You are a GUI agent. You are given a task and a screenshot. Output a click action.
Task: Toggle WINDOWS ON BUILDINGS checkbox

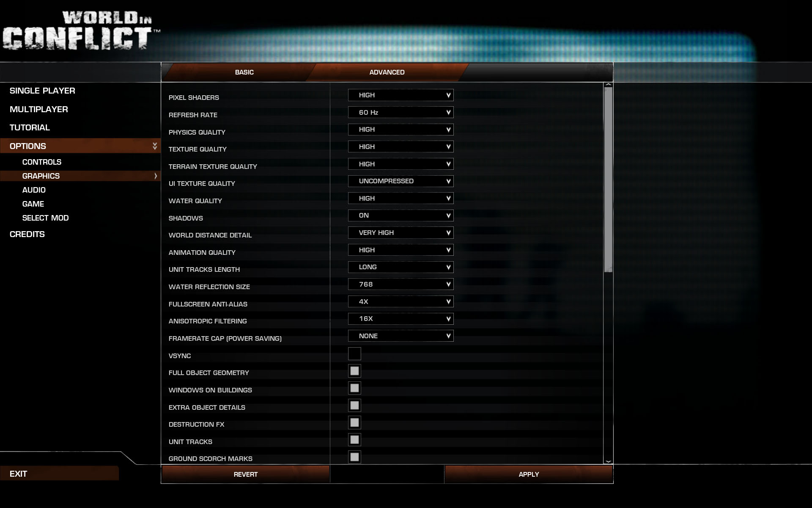pos(354,387)
